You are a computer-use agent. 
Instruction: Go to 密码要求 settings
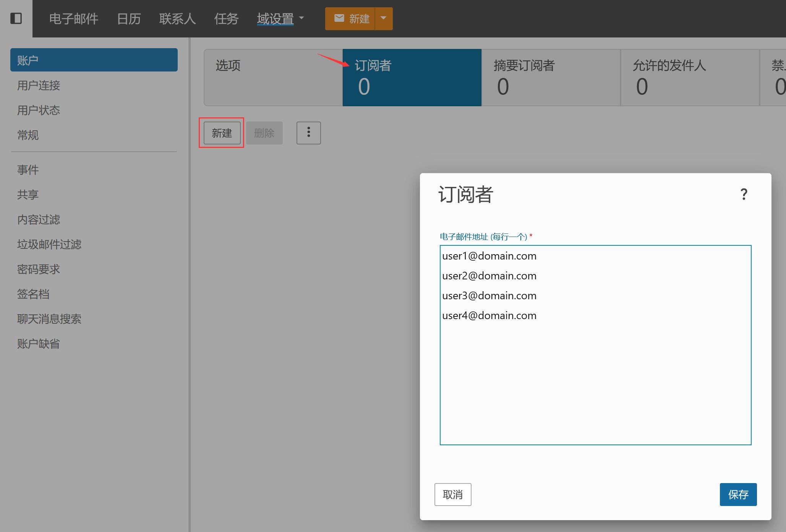39,269
